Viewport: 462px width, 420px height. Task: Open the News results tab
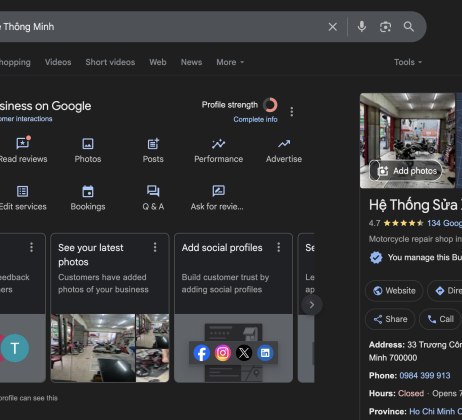[191, 62]
